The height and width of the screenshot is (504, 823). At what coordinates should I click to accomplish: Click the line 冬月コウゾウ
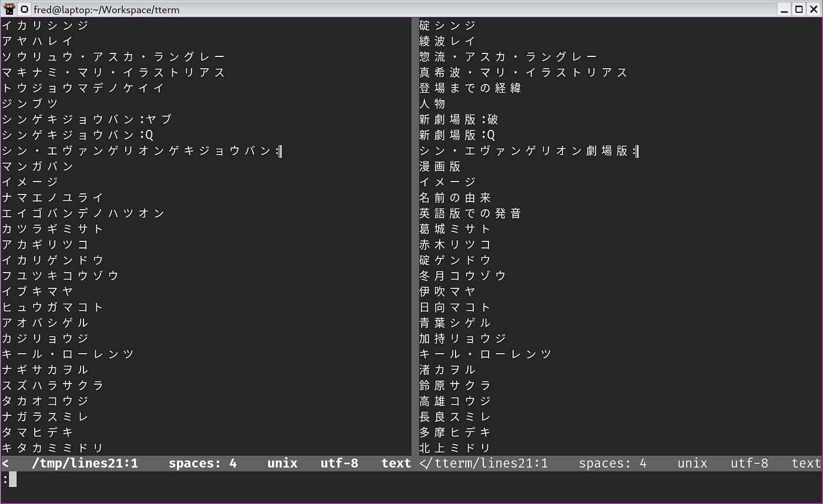tap(463, 275)
